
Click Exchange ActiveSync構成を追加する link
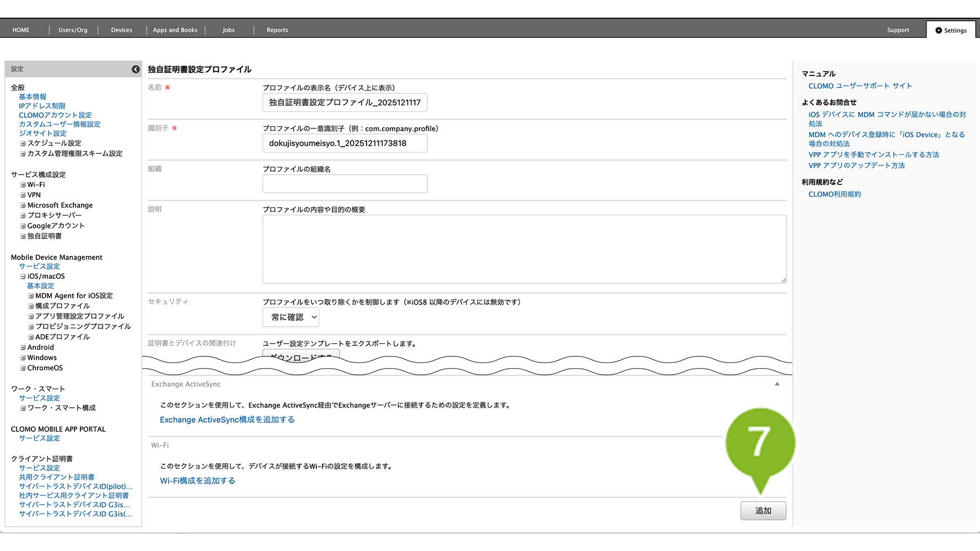pos(227,420)
